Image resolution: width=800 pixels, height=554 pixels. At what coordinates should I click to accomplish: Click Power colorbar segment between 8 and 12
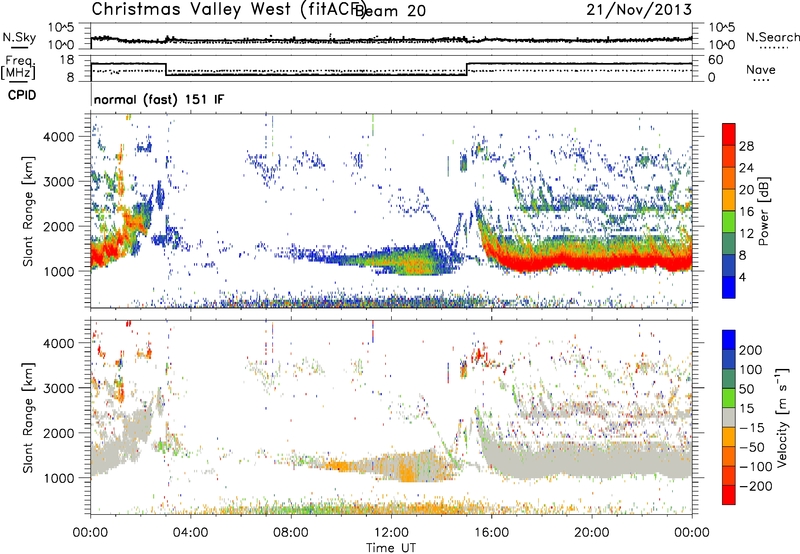click(729, 244)
